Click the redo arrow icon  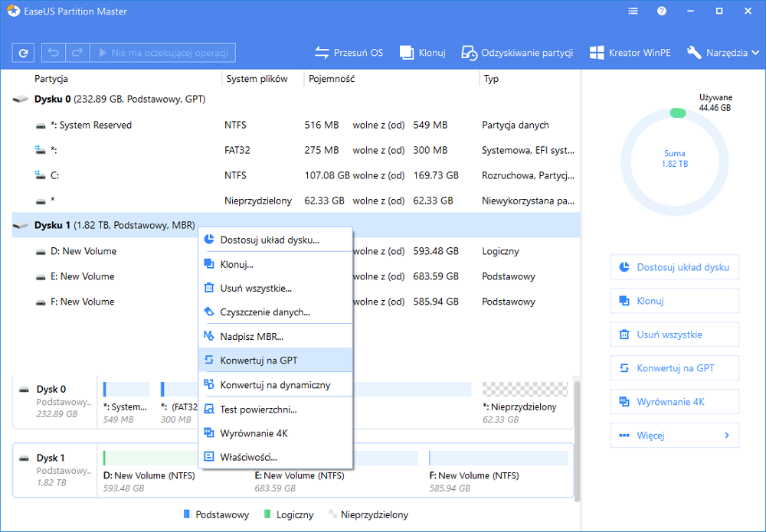[x=77, y=53]
